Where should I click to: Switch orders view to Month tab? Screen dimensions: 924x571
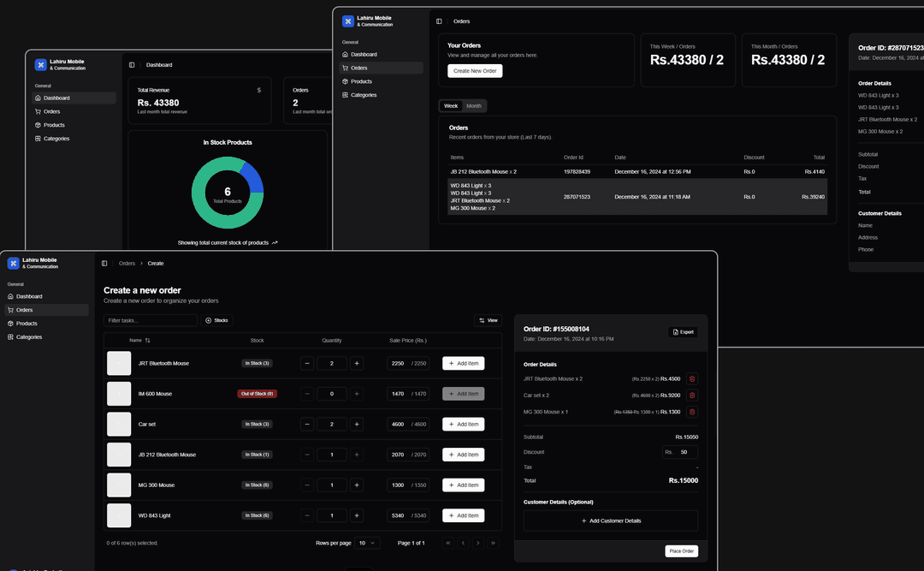click(473, 106)
